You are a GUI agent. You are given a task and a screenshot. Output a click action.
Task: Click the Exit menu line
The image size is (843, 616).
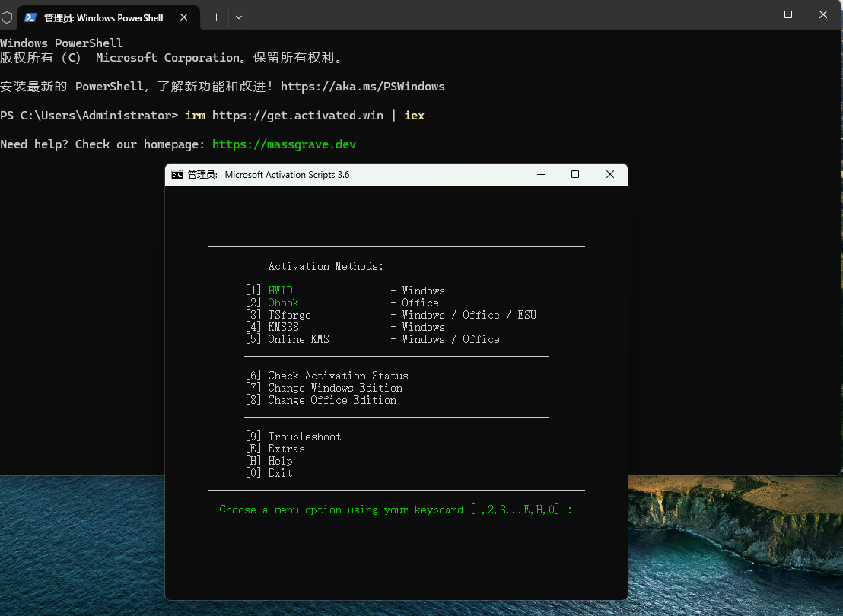269,473
